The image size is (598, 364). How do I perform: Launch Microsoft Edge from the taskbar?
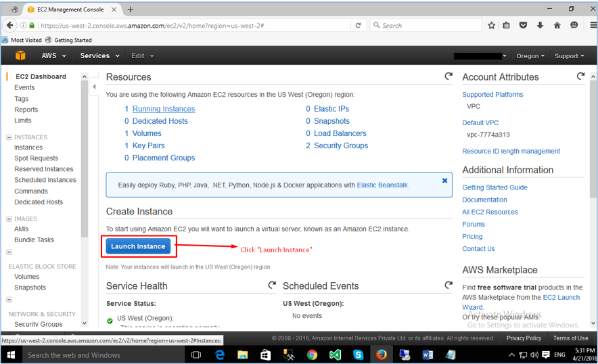[220, 355]
